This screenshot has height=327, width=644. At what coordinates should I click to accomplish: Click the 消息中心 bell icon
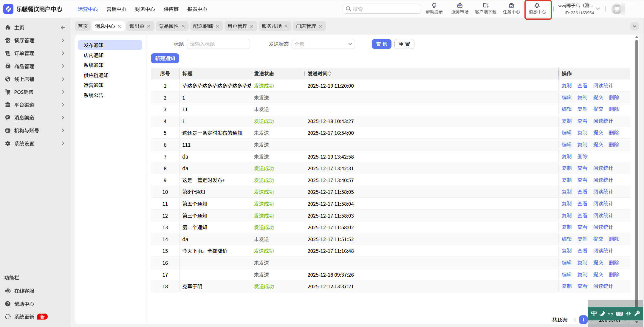(537, 8)
